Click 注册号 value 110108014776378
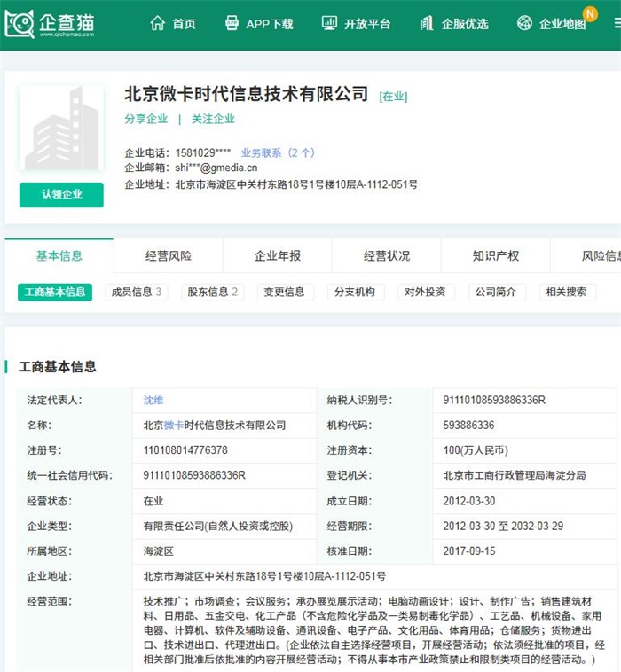Image resolution: width=621 pixels, height=672 pixels. pyautogui.click(x=185, y=450)
